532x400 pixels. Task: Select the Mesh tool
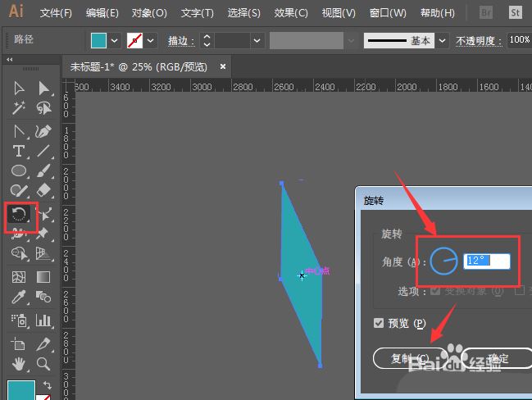[x=19, y=277]
